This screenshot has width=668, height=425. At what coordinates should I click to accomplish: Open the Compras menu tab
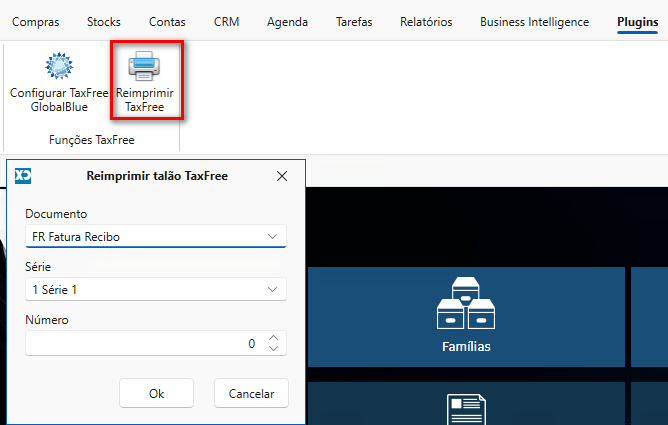coord(35,22)
